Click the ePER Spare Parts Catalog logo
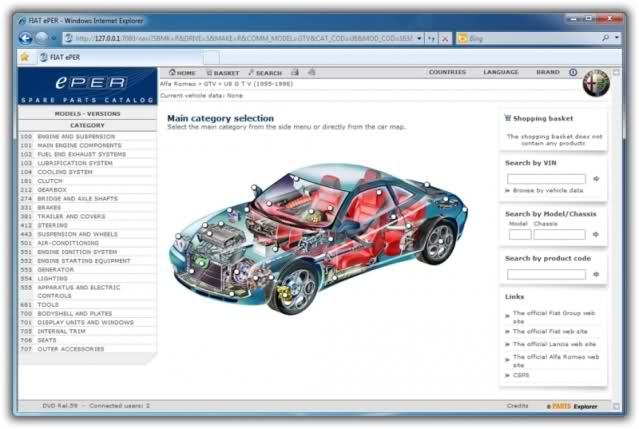Image resolution: width=639 pixels, height=429 pixels. (88, 86)
